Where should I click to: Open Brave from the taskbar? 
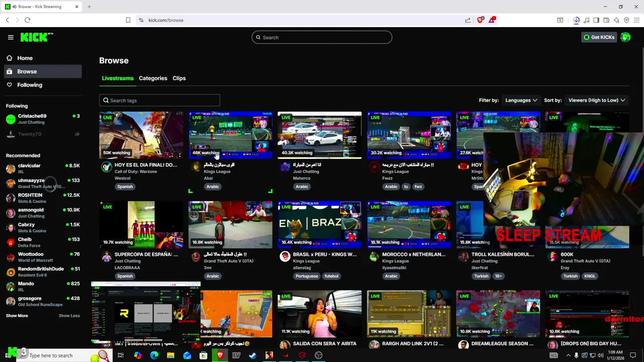pos(220,355)
